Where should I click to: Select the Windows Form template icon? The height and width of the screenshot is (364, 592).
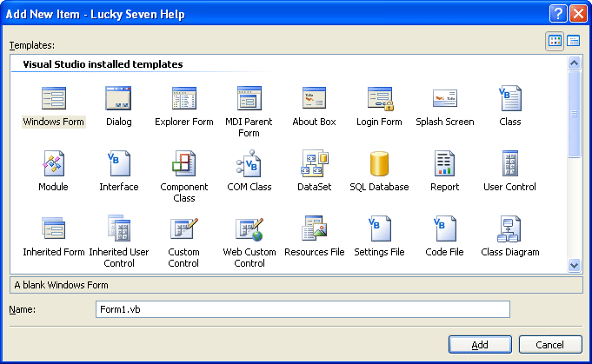pyautogui.click(x=54, y=98)
